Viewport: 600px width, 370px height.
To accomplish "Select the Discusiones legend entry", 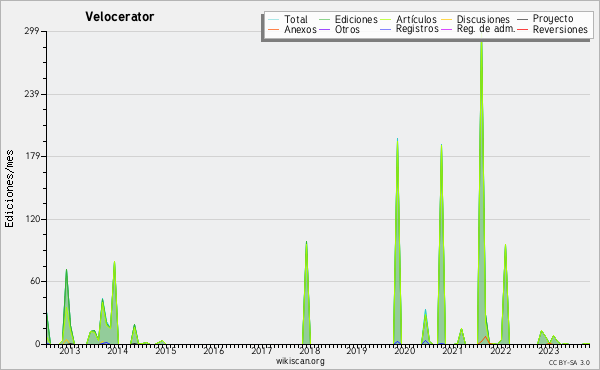I will 476,20.
